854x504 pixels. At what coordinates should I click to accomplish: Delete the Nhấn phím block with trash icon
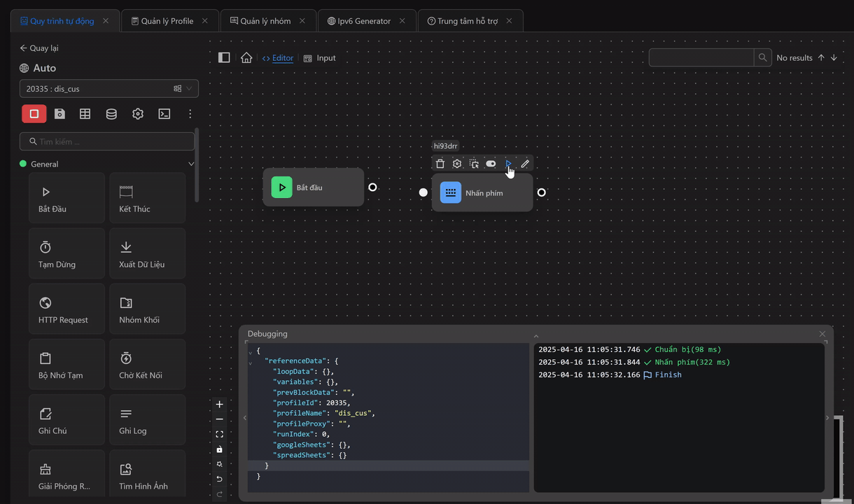click(x=440, y=164)
